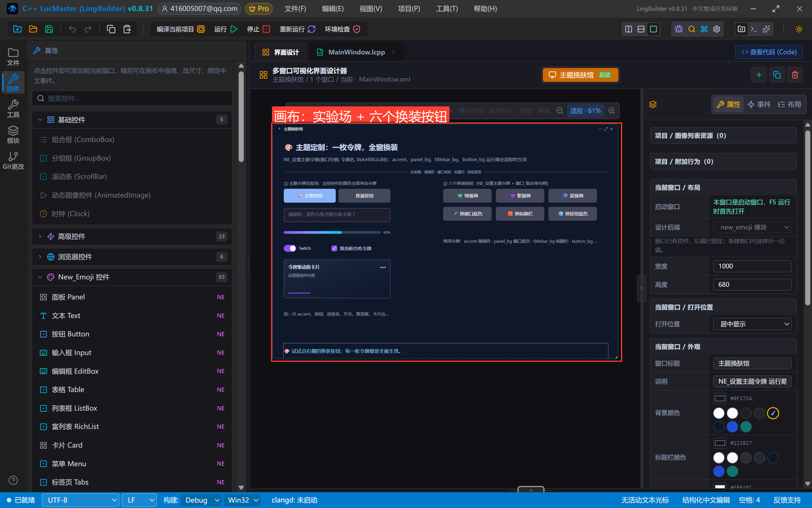Collapse the 基础控件 category
812x508 pixels.
tap(132, 120)
